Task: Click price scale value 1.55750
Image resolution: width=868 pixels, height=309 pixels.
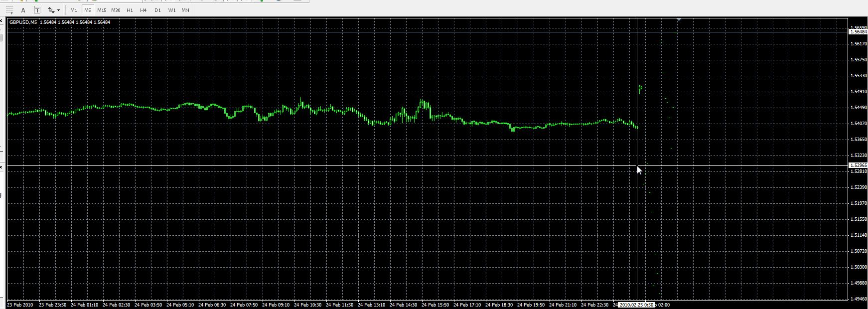Action: pyautogui.click(x=859, y=60)
